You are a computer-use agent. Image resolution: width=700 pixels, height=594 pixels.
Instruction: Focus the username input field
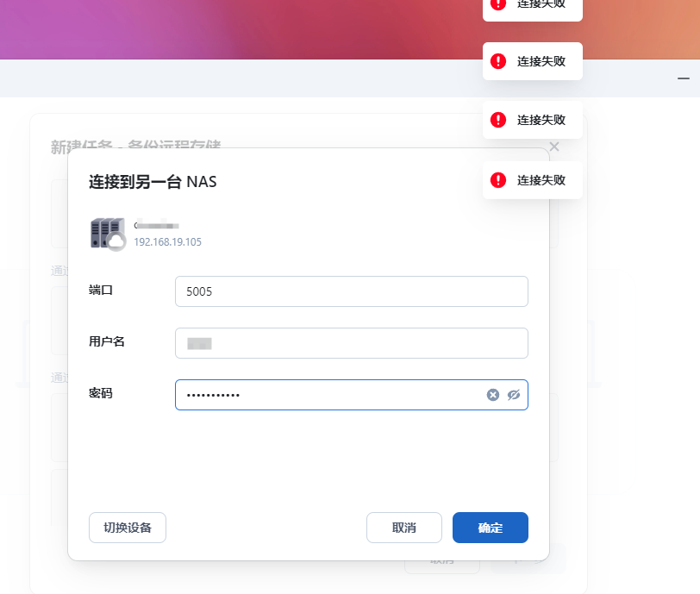pos(352,343)
